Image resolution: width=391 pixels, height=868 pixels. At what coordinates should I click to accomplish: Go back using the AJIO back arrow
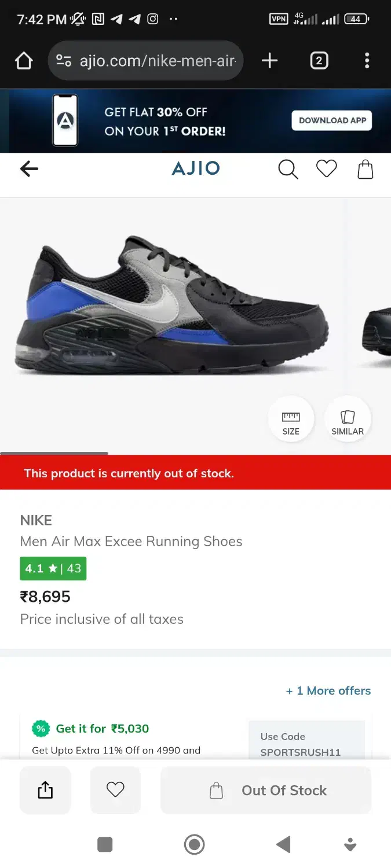coord(29,168)
